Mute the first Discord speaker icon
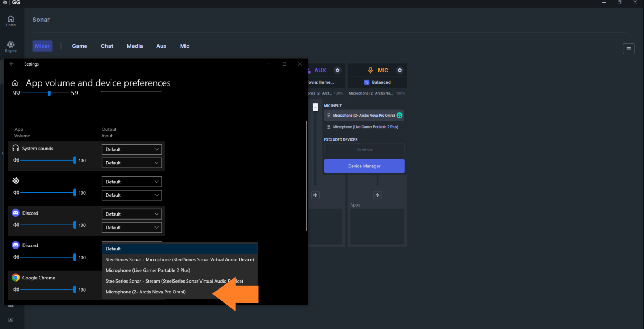 tap(16, 225)
